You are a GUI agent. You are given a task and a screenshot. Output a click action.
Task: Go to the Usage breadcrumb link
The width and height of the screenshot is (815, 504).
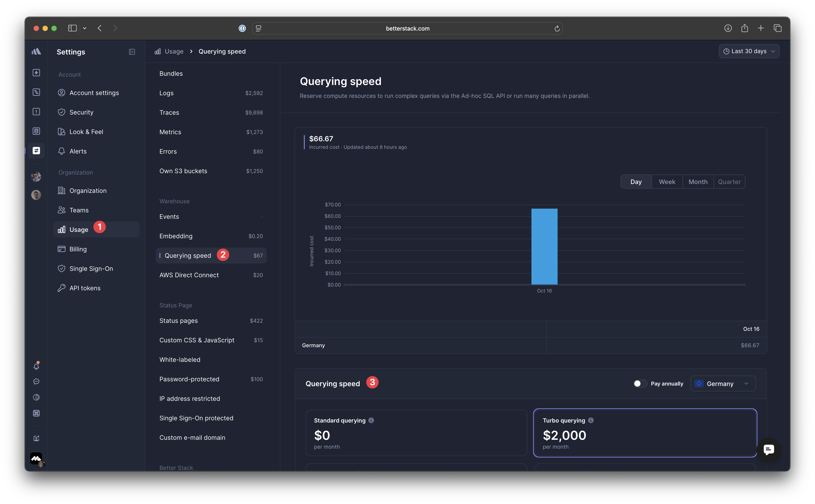pyautogui.click(x=174, y=51)
